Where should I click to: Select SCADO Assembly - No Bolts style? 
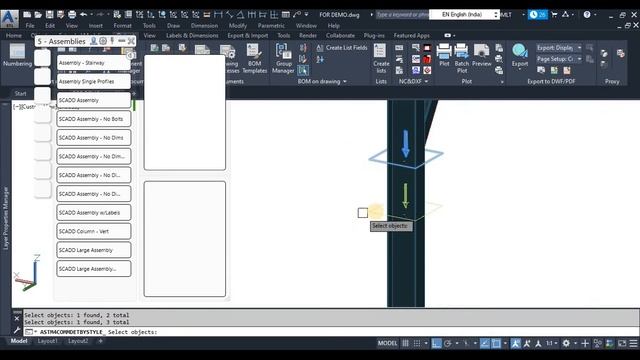pos(93,119)
